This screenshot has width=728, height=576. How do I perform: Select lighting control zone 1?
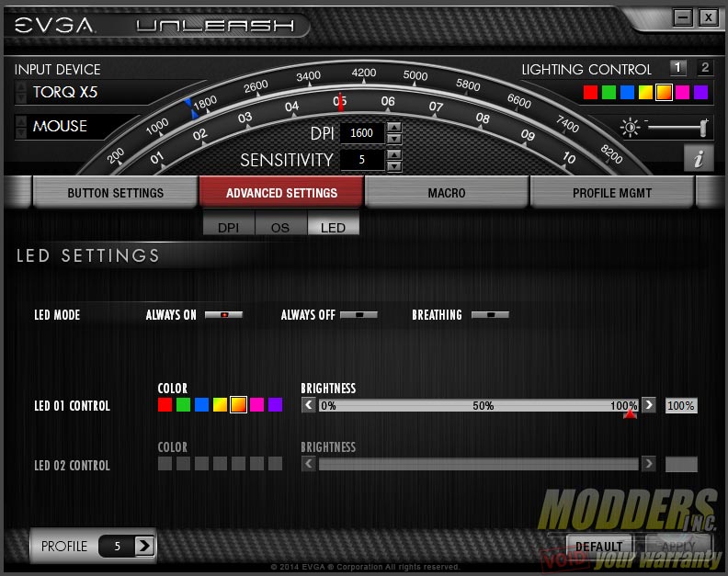677,68
